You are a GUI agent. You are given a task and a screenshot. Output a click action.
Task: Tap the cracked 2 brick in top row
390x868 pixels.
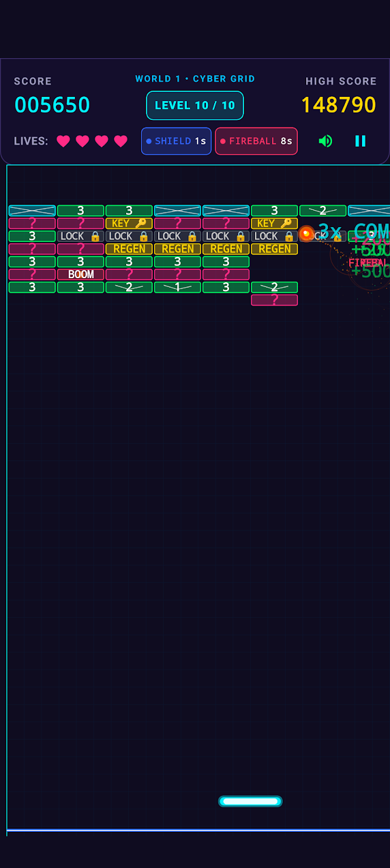click(322, 211)
